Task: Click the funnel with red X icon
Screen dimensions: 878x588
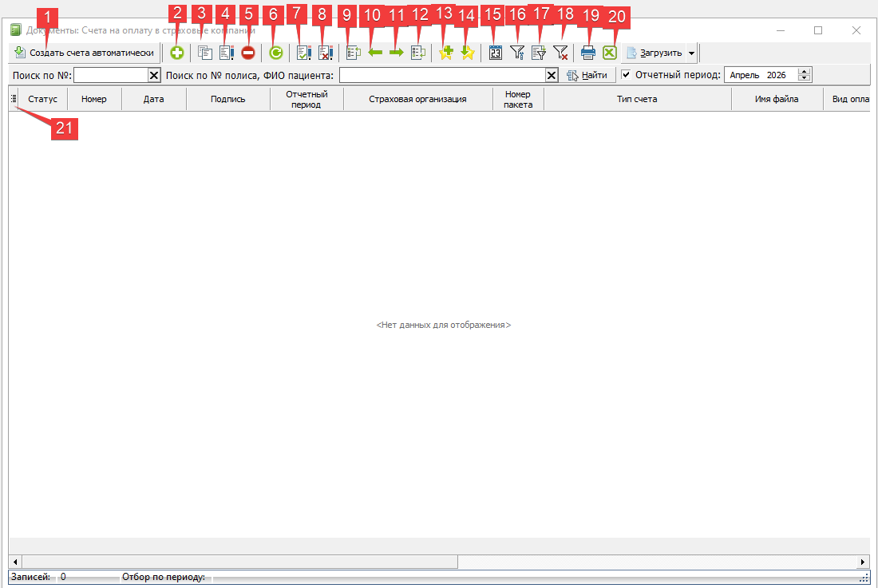Action: (560, 53)
